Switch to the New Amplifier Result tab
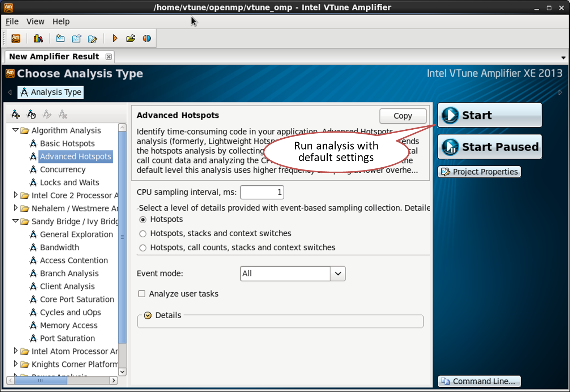The width and height of the screenshot is (570, 392). [x=54, y=56]
